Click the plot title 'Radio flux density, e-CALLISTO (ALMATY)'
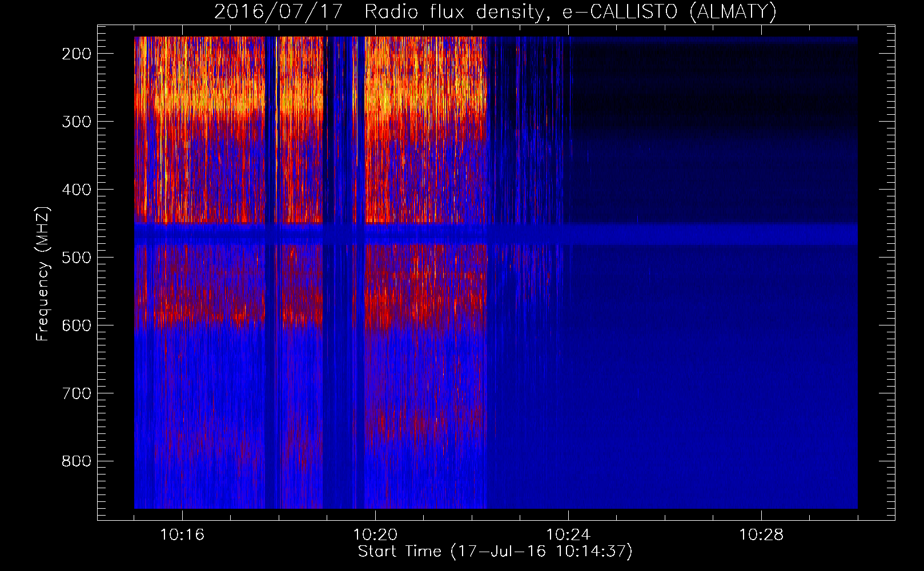Image resolution: width=924 pixels, height=571 pixels. pyautogui.click(x=571, y=12)
